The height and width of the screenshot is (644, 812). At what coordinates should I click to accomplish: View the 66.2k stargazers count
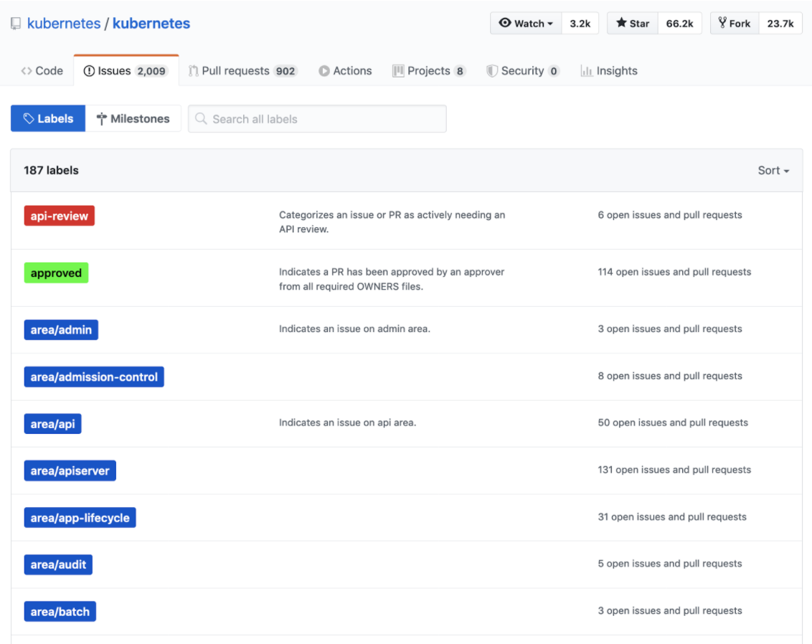click(679, 23)
